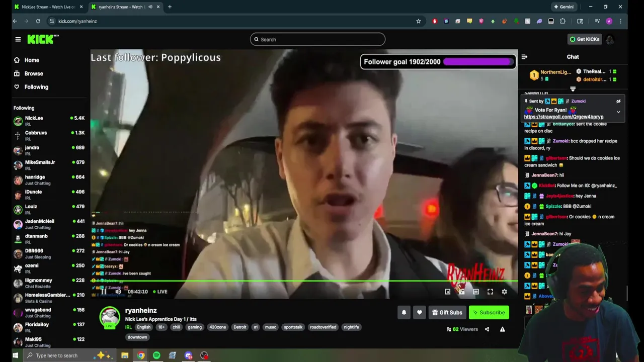Open the Gemini button
Viewport: 644px width, 362px height.
tap(564, 7)
